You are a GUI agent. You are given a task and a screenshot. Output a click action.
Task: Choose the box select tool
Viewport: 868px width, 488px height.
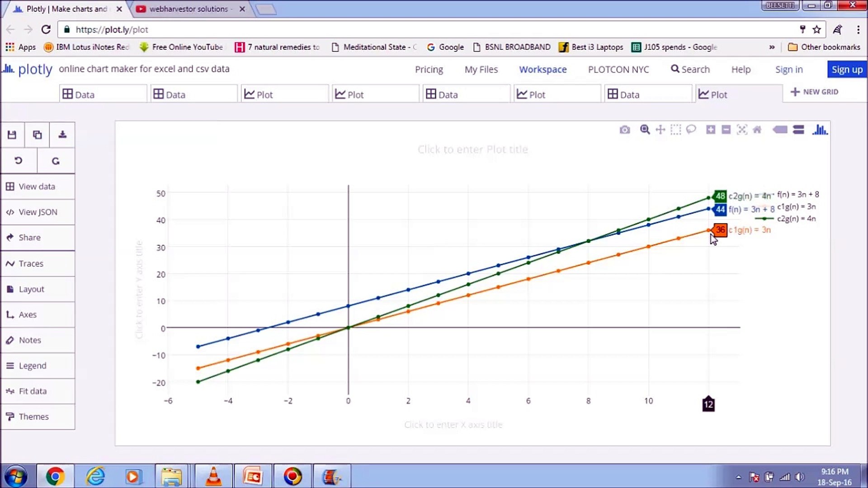tap(676, 130)
